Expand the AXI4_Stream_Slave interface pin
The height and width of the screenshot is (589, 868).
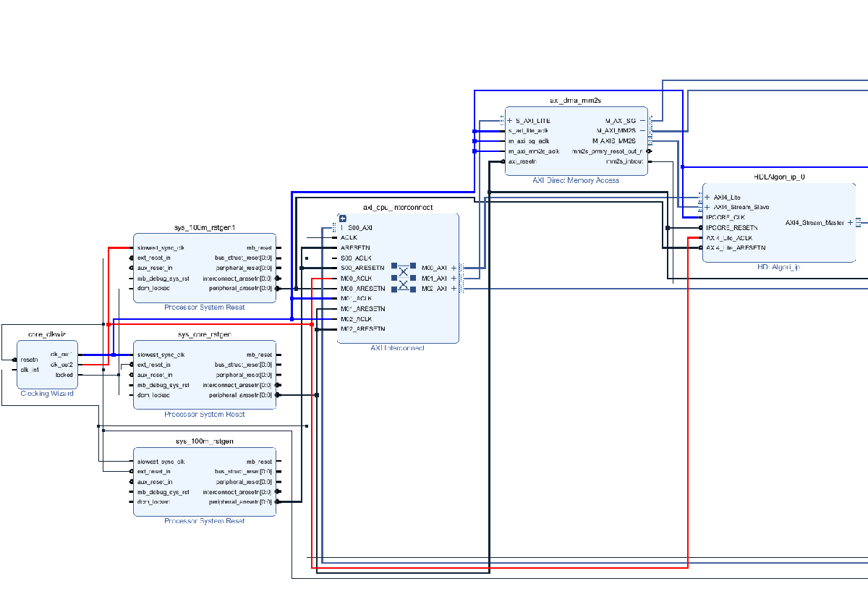coord(707,207)
